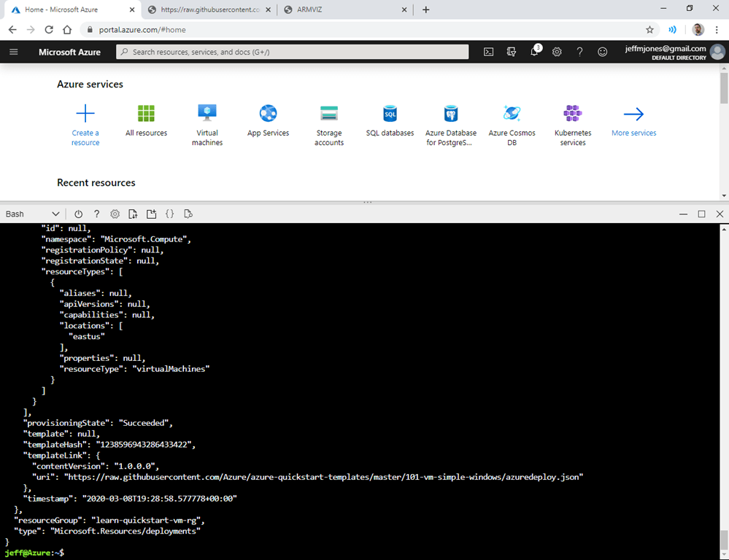The image size is (729, 560).
Task: Click the "resourceGroup" learn-quickstart-vm-rg line
Action: tap(109, 520)
